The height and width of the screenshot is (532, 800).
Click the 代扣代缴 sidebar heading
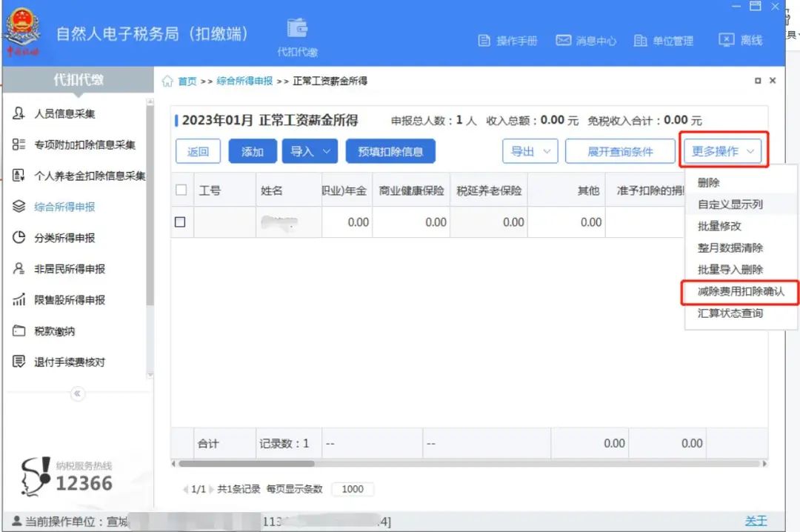(x=79, y=79)
